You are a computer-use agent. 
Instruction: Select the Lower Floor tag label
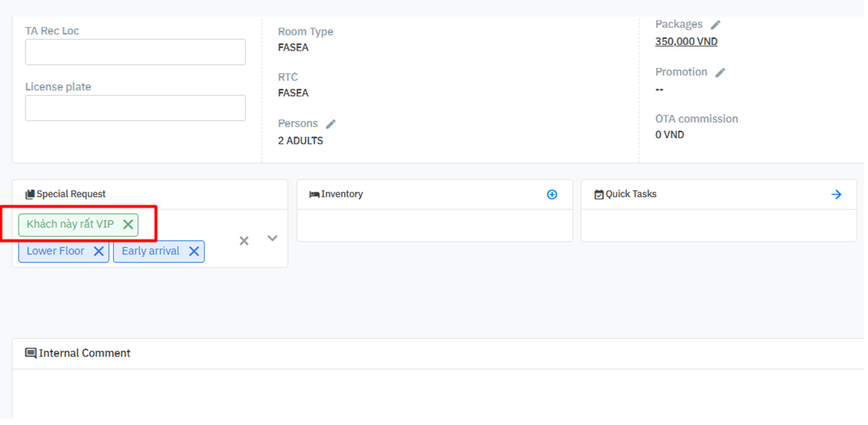[55, 251]
